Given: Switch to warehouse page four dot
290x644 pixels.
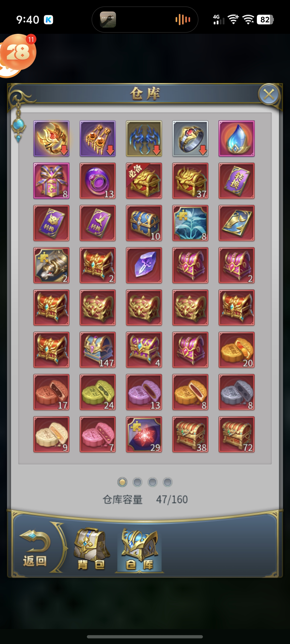Looking at the screenshot, I should click(x=168, y=482).
